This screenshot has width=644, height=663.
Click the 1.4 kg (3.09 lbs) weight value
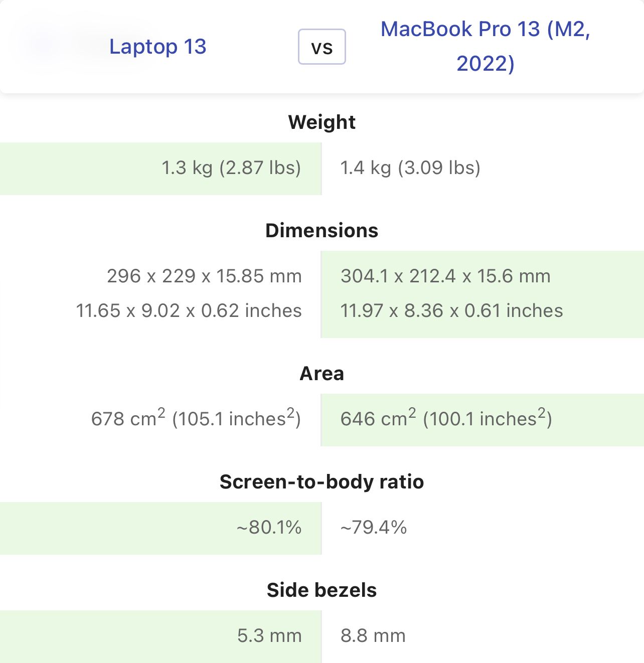point(410,168)
